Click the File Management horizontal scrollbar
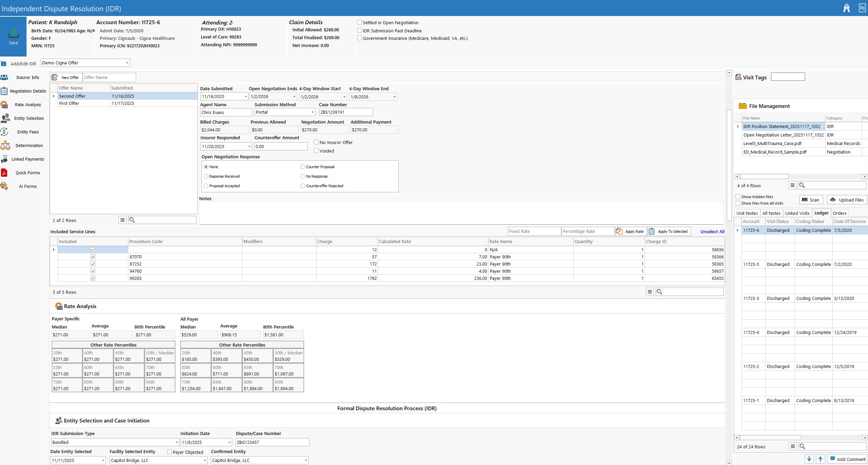The width and height of the screenshot is (868, 465). pos(764,176)
